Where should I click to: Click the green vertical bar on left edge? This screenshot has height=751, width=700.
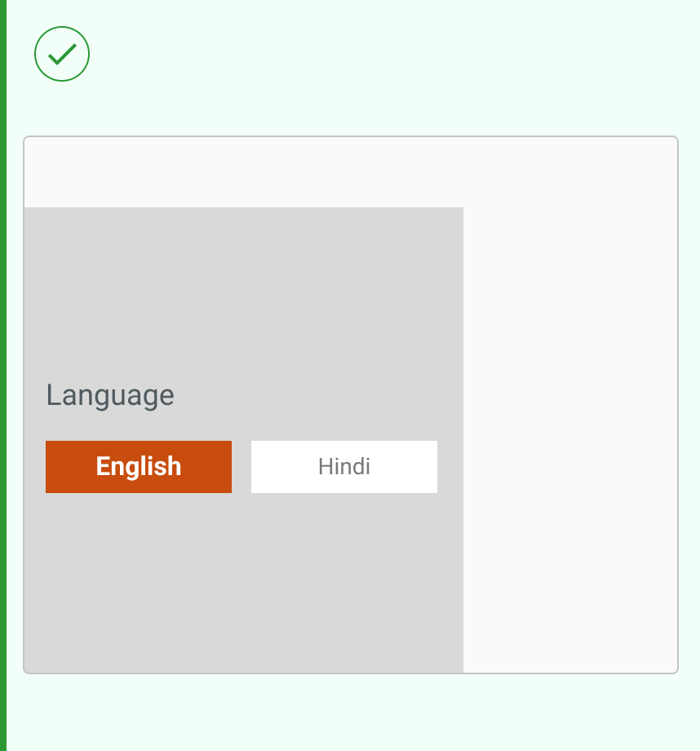click(x=3, y=375)
